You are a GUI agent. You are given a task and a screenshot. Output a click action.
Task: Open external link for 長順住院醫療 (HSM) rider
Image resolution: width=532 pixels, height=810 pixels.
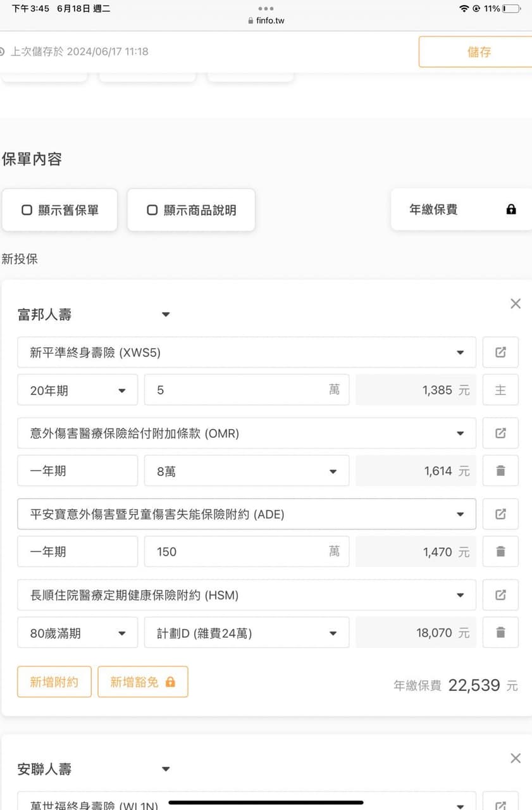[x=500, y=595]
